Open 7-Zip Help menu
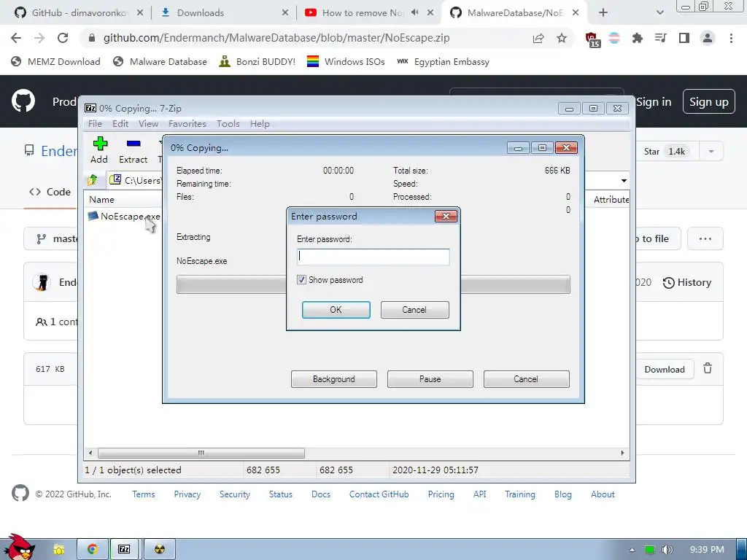This screenshot has height=560, width=747. pyautogui.click(x=260, y=124)
